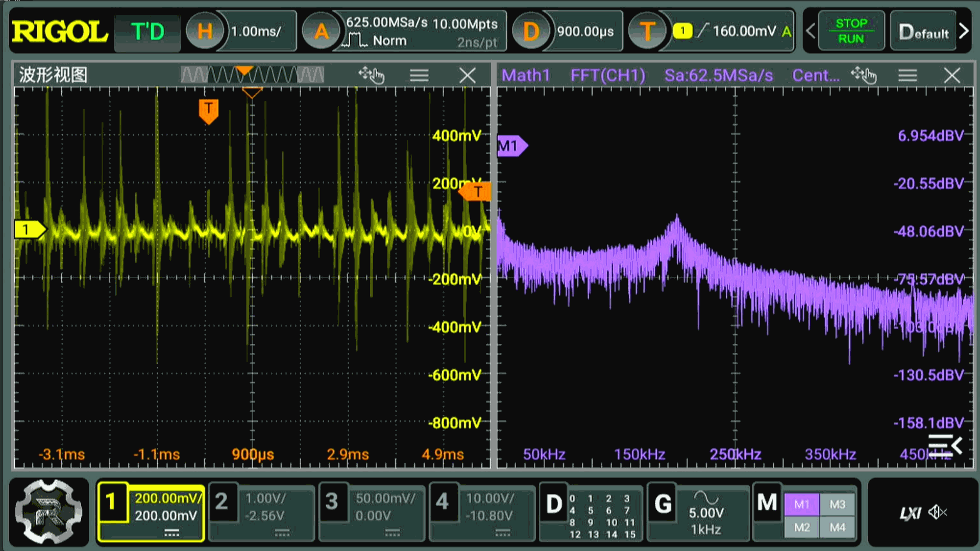980x551 pixels.
Task: Select the M2 math tab
Action: point(802,528)
